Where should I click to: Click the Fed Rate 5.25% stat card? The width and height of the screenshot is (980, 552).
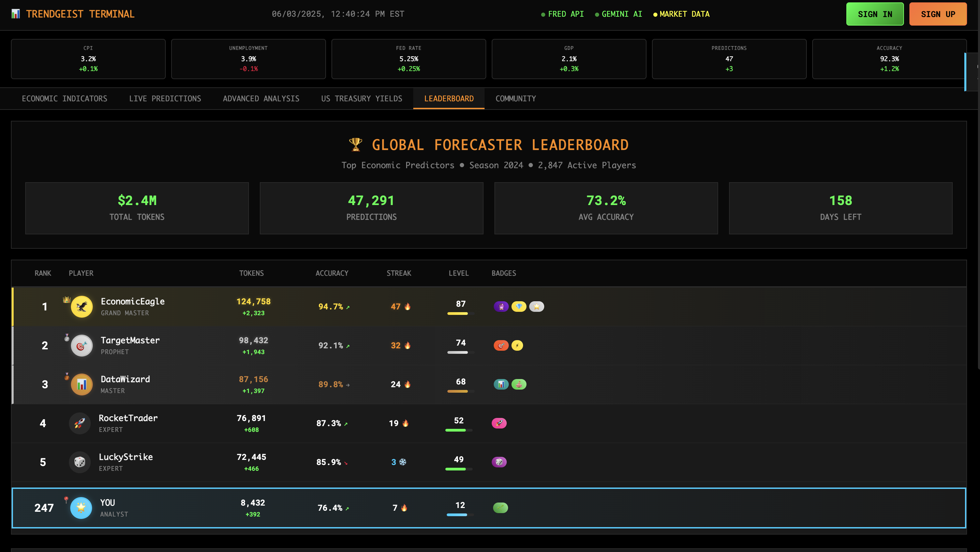409,59
